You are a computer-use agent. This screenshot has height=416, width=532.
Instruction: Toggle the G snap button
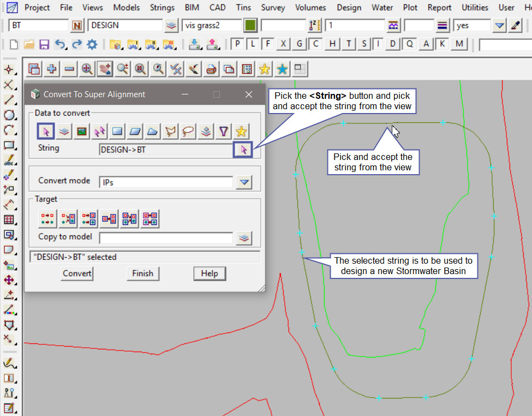pyautogui.click(x=298, y=44)
